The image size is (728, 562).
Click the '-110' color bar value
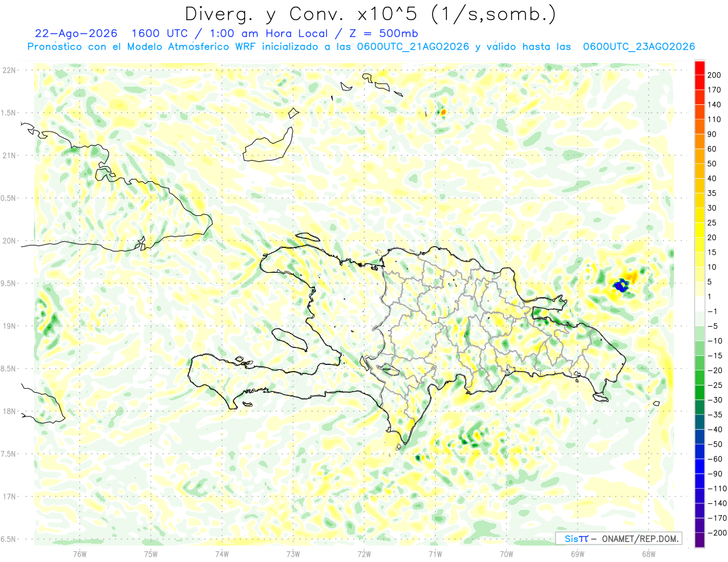(x=716, y=488)
